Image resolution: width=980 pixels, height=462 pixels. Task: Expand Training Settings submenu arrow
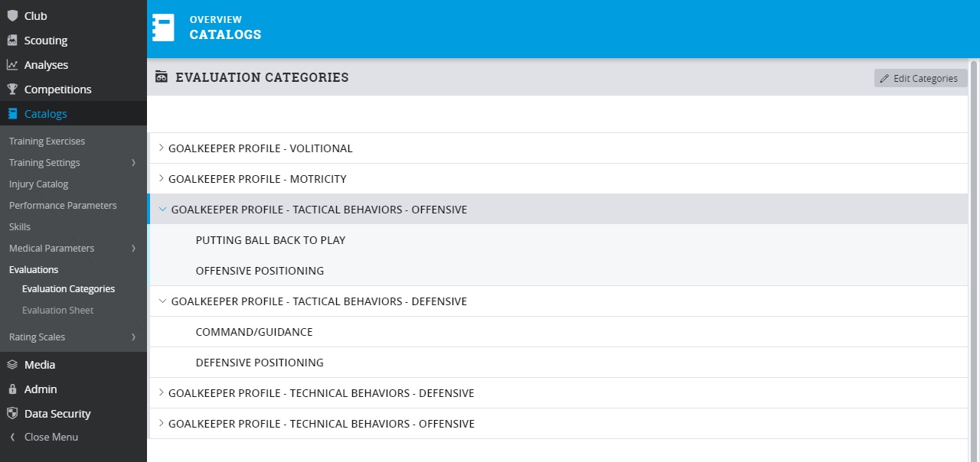click(x=133, y=163)
